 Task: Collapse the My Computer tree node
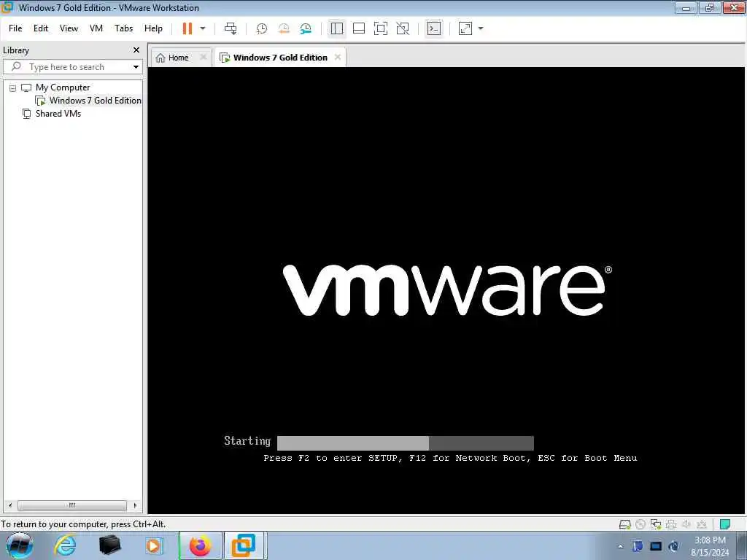[13, 88]
